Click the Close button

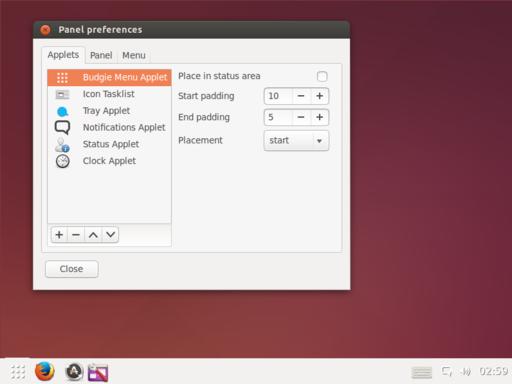coord(72,269)
